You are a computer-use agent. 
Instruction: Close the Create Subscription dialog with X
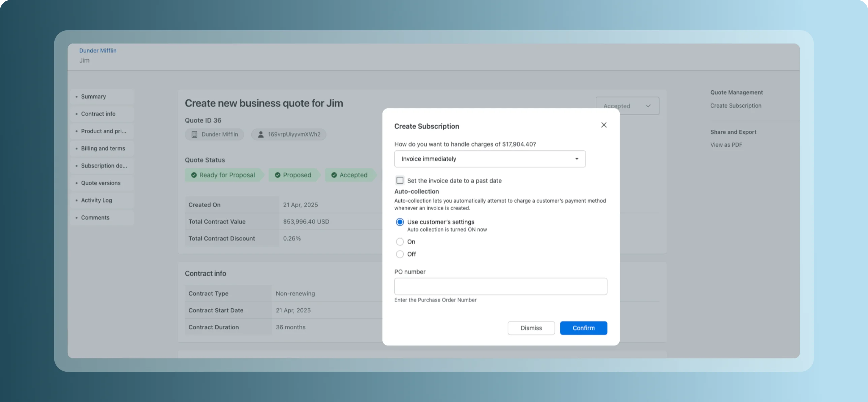click(x=603, y=125)
